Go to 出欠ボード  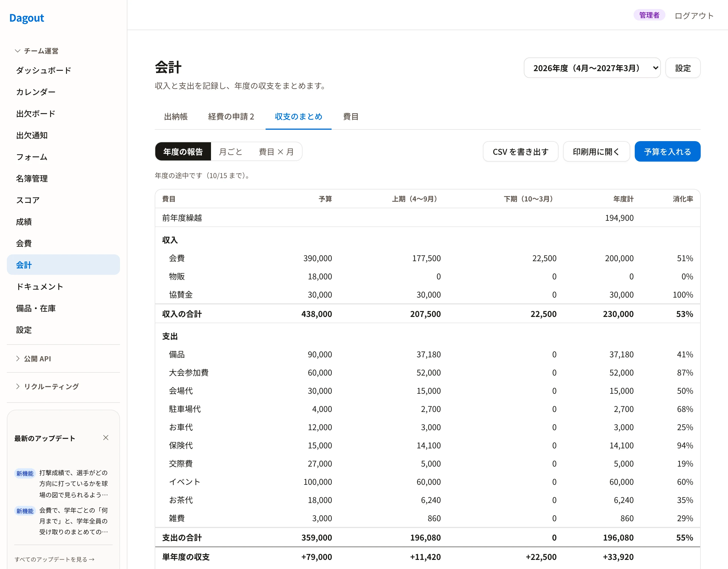tap(63, 114)
